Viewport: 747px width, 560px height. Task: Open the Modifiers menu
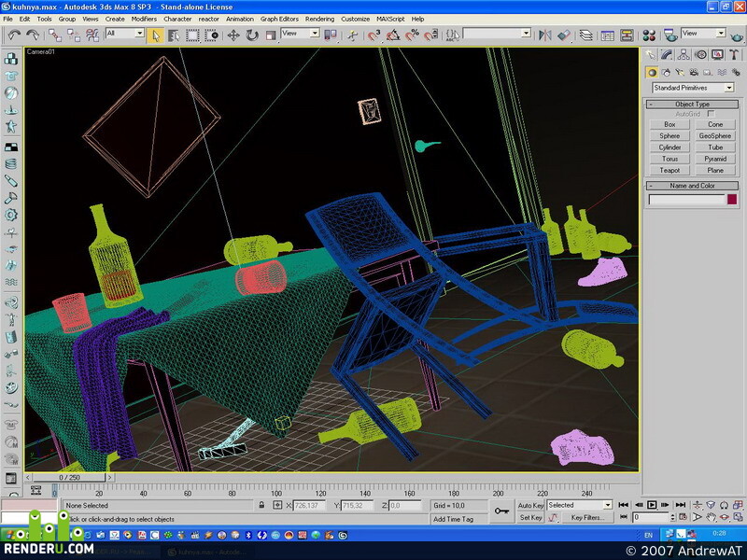[x=144, y=19]
